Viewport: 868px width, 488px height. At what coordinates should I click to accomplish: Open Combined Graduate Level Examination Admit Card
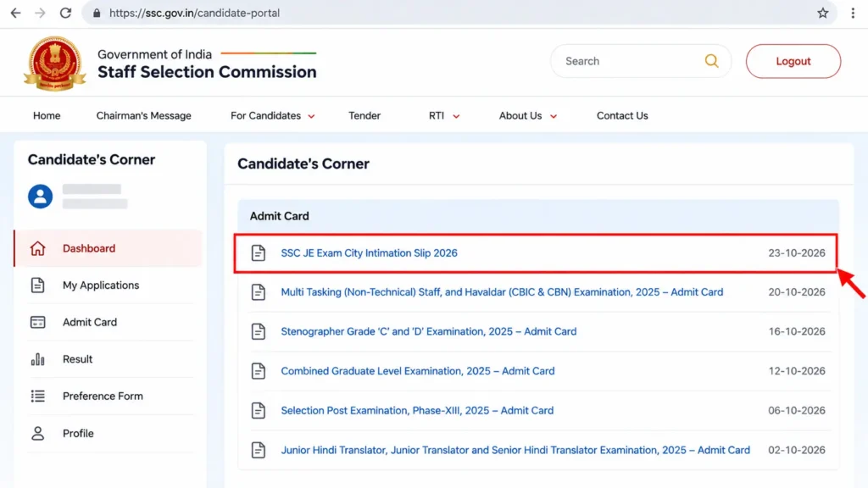[x=417, y=371]
